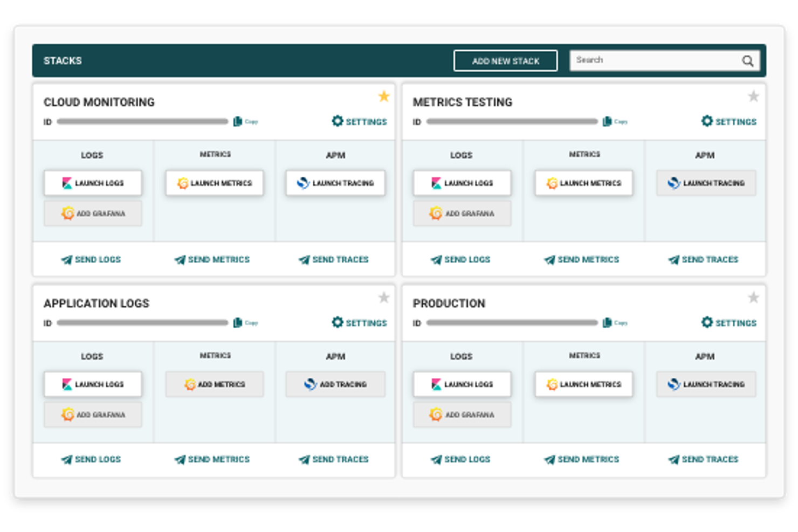Click the Add New Stack button
This screenshot has height=532, width=798.
505,60
